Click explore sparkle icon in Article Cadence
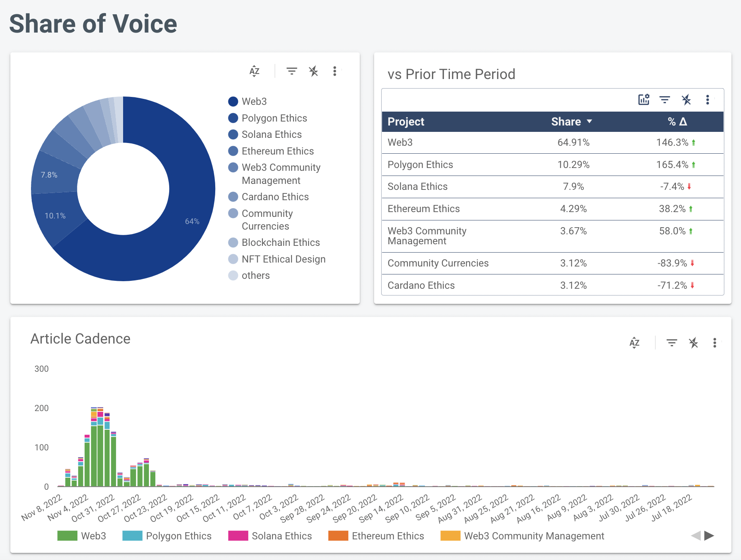741x560 pixels. coord(693,343)
